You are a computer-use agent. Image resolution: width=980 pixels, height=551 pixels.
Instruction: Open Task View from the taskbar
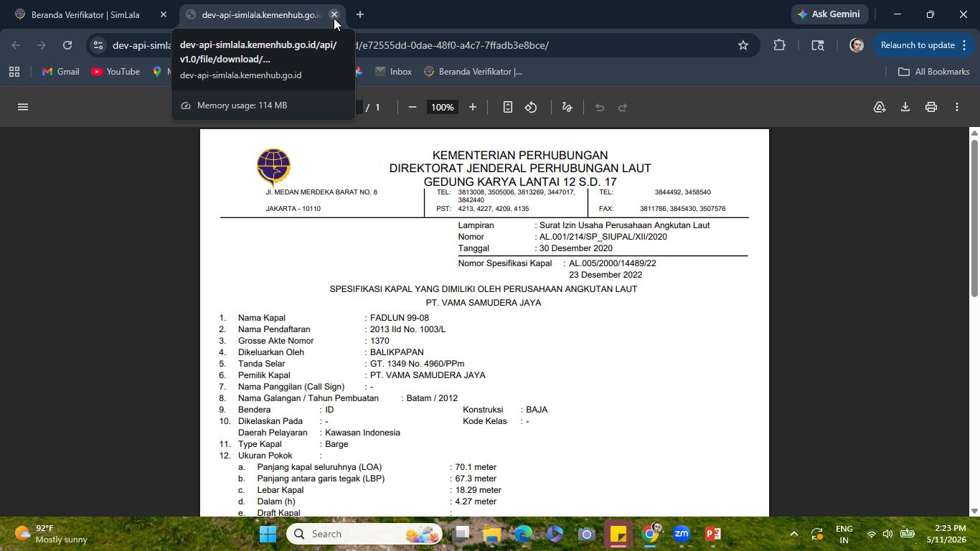(x=461, y=534)
